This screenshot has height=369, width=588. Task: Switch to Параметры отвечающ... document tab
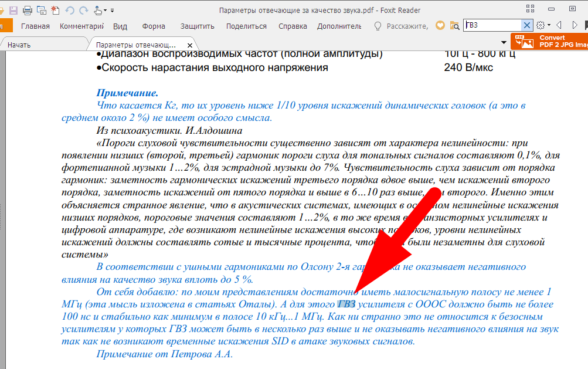(136, 45)
